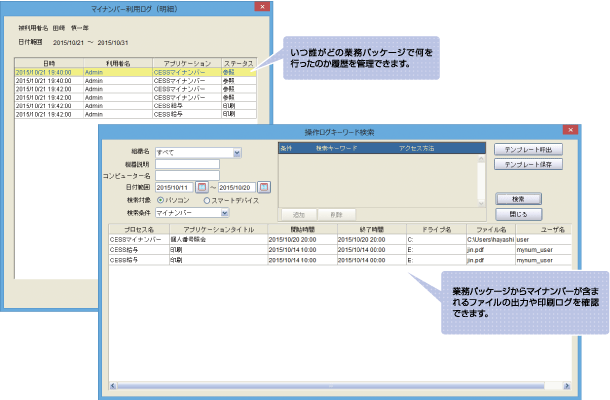Sort by the プロセス名 column header
This screenshot has height=400, width=610.
139,230
